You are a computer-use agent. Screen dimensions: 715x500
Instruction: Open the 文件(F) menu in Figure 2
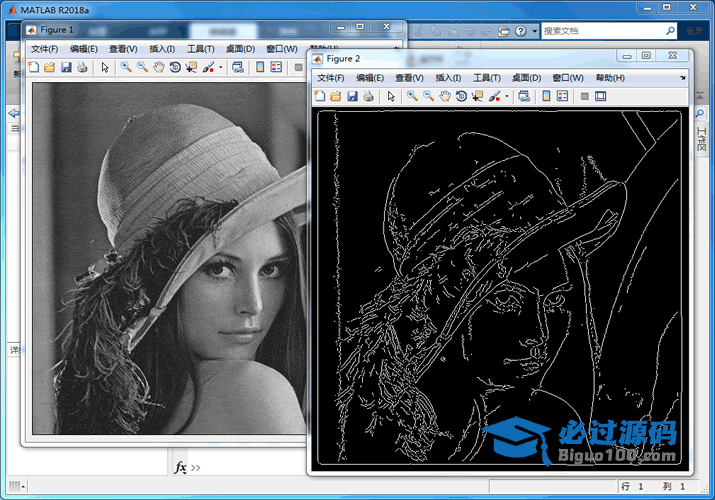tap(331, 78)
